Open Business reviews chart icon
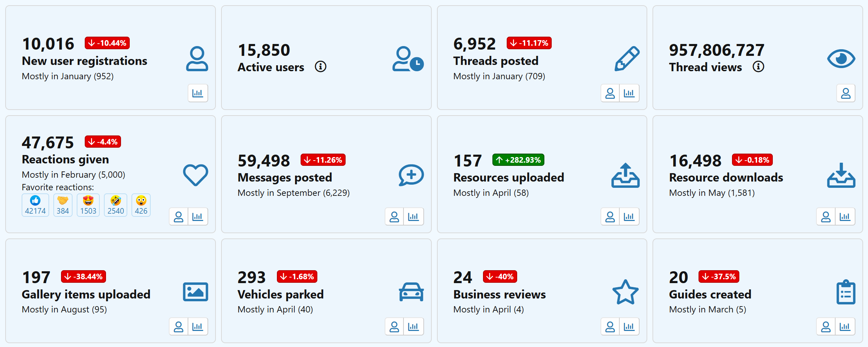The height and width of the screenshot is (347, 868). point(629,327)
